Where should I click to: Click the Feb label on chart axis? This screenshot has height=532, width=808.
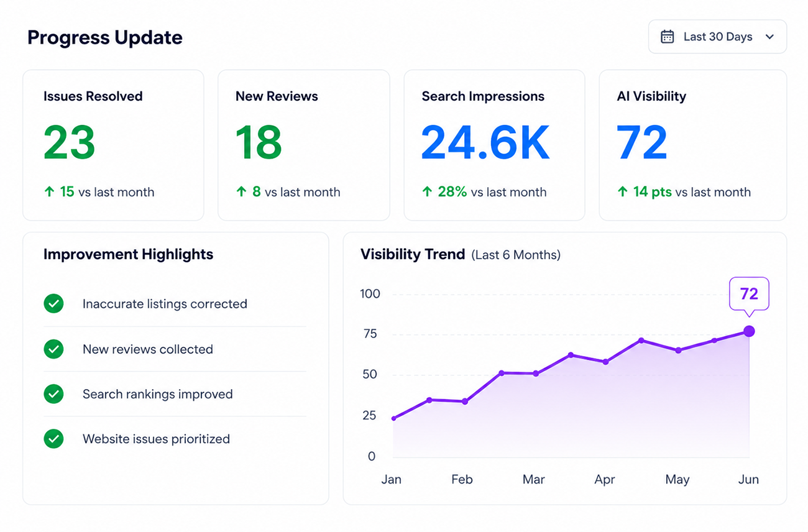point(462,480)
